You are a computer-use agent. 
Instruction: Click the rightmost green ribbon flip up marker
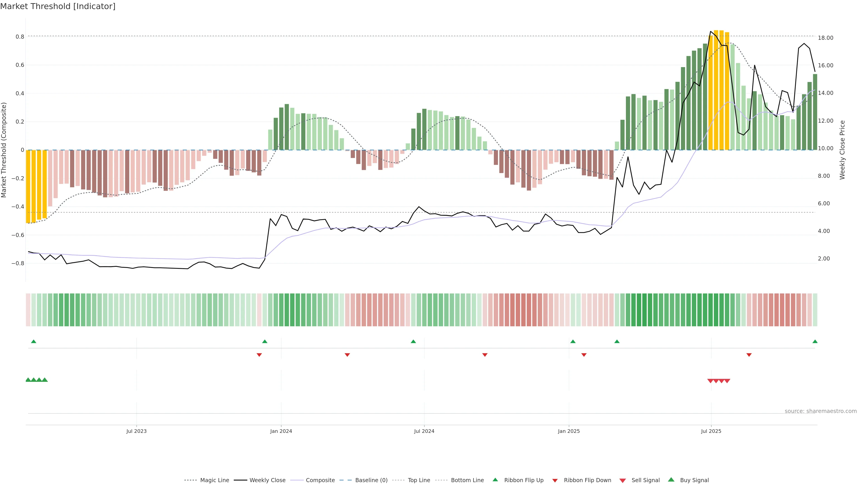coord(815,342)
